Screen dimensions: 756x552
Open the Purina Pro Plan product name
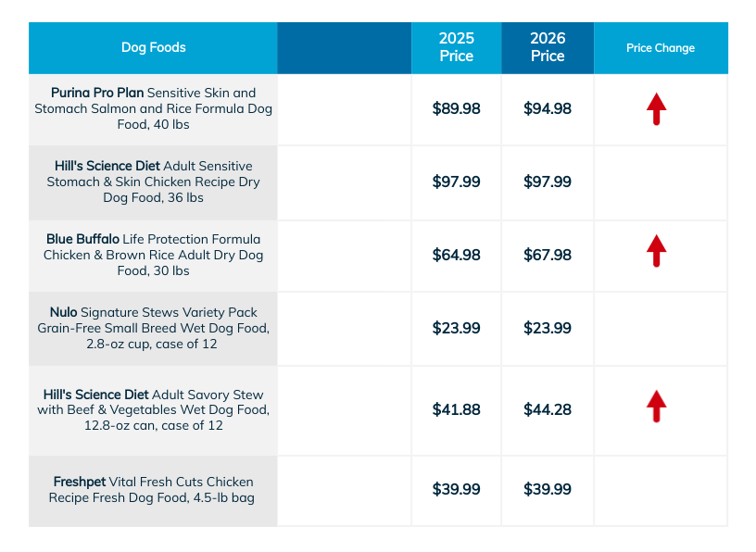click(154, 109)
